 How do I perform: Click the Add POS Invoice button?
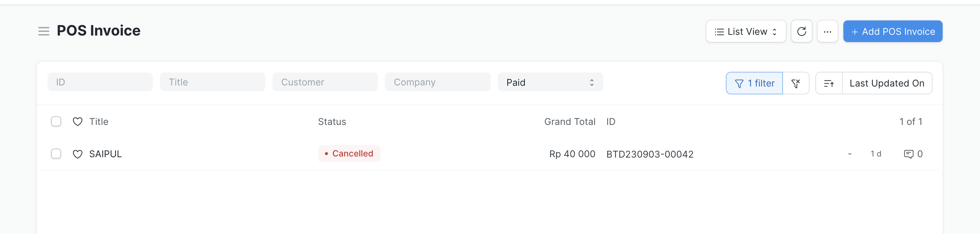coord(893,32)
